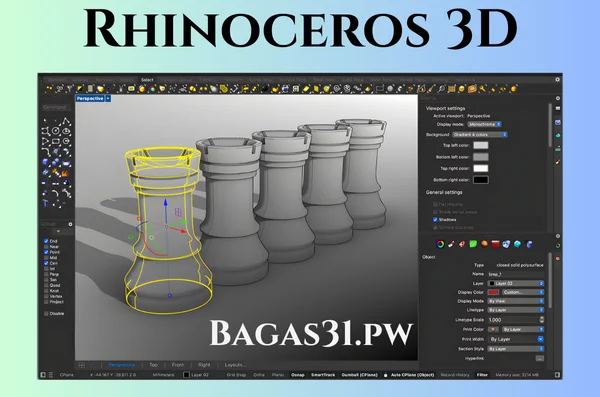Open the Linetype By Layer dropdown
The width and height of the screenshot is (600, 397).
click(516, 310)
